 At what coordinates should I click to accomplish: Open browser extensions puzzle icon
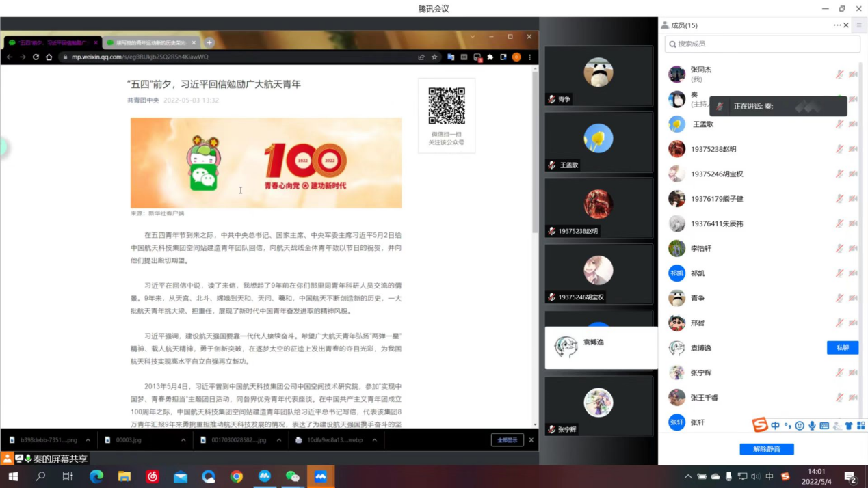point(490,57)
